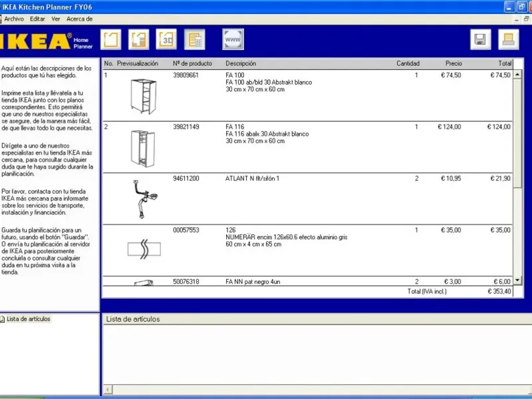Click the Cantidad column header

tap(408, 63)
